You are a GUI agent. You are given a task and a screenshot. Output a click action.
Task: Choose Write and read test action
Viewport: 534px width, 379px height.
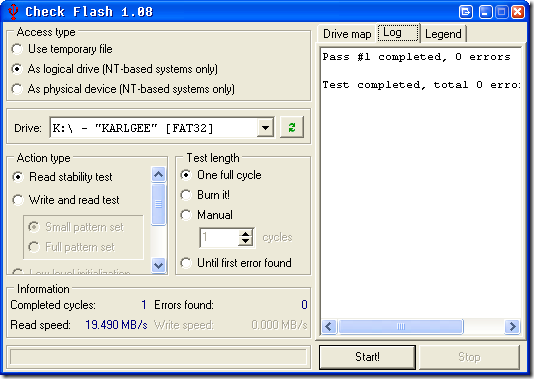tap(66, 200)
